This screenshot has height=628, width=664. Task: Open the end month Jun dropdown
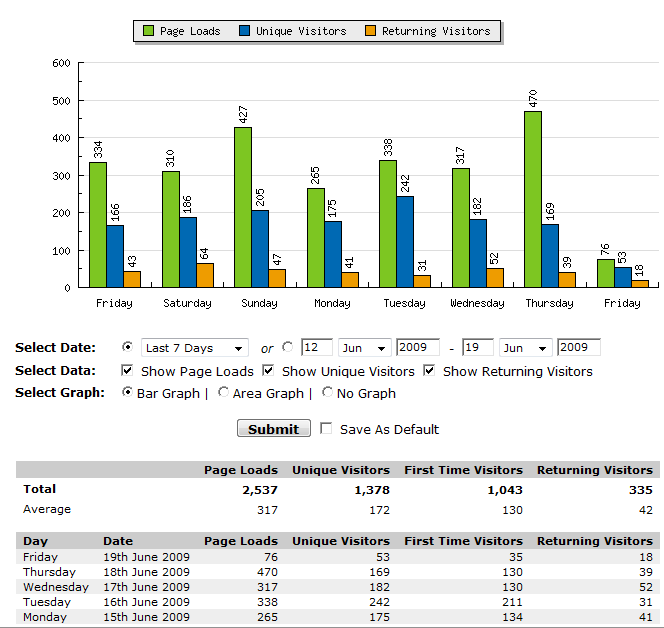tap(525, 348)
